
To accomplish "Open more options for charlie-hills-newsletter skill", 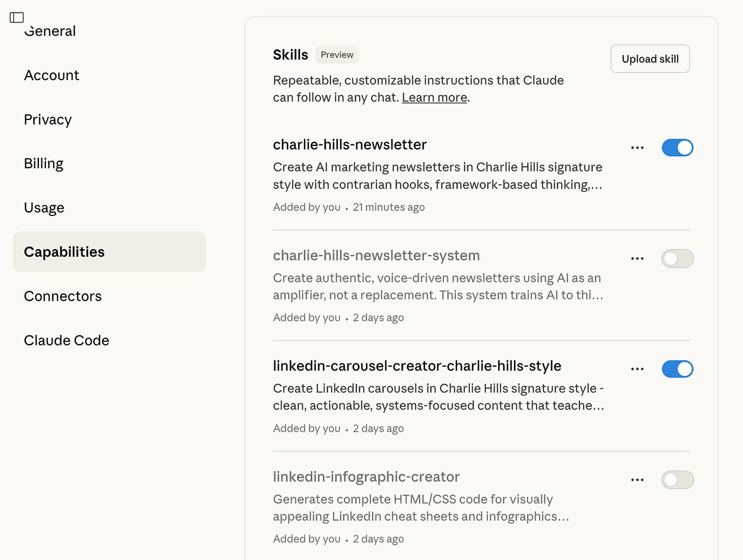I will coord(637,148).
